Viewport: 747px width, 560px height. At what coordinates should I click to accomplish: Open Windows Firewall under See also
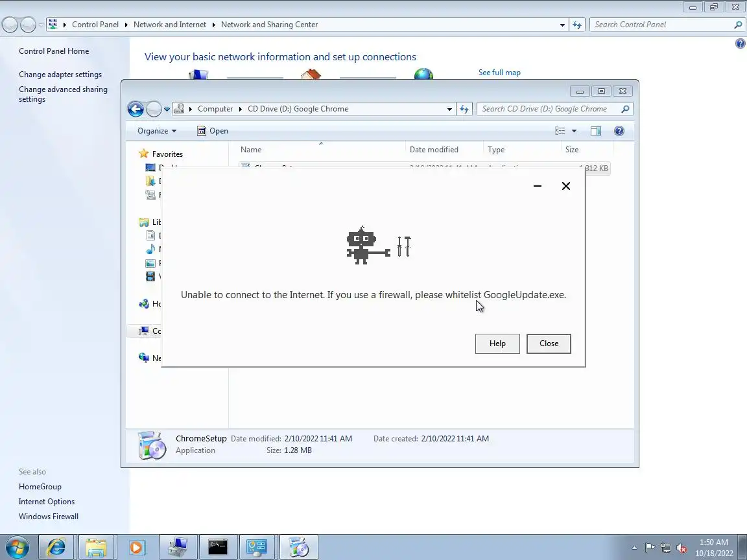[49, 516]
